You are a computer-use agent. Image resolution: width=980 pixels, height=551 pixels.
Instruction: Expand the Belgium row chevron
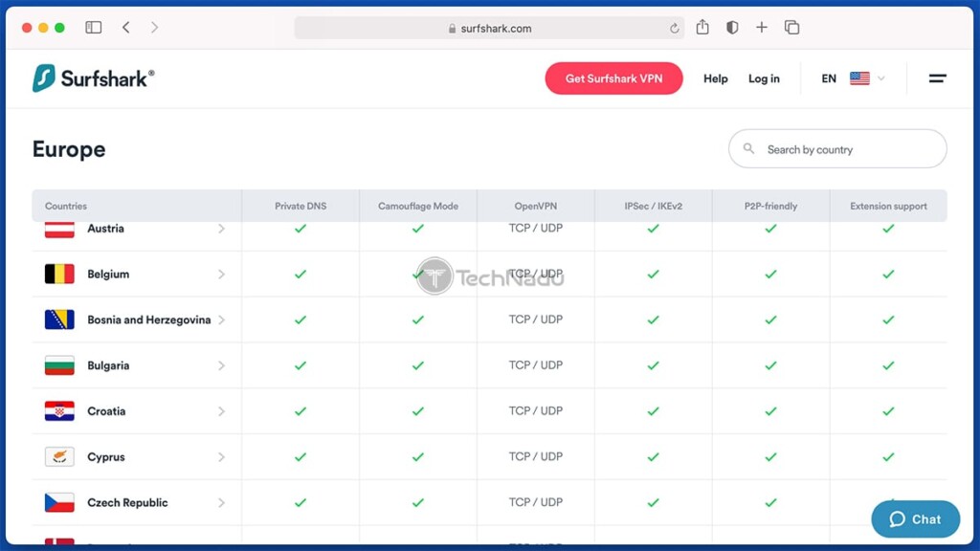click(221, 275)
